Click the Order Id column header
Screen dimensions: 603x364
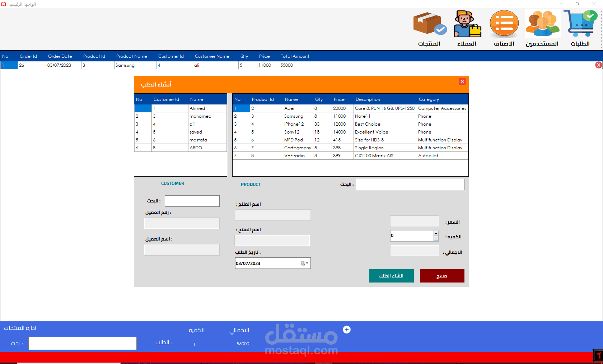point(28,56)
